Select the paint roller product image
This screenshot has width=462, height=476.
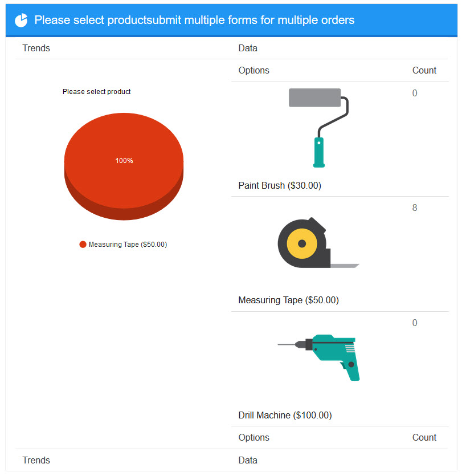(x=319, y=128)
